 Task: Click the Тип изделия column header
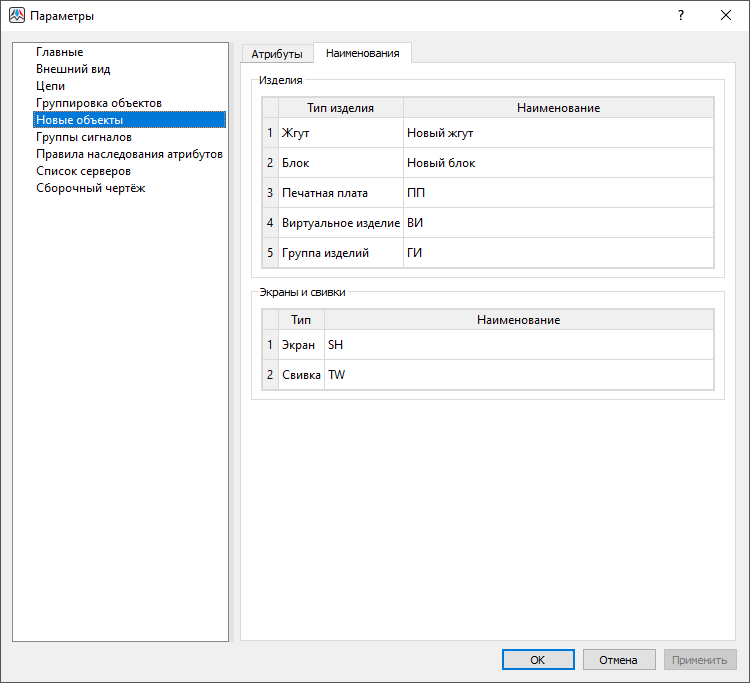pyautogui.click(x=340, y=108)
